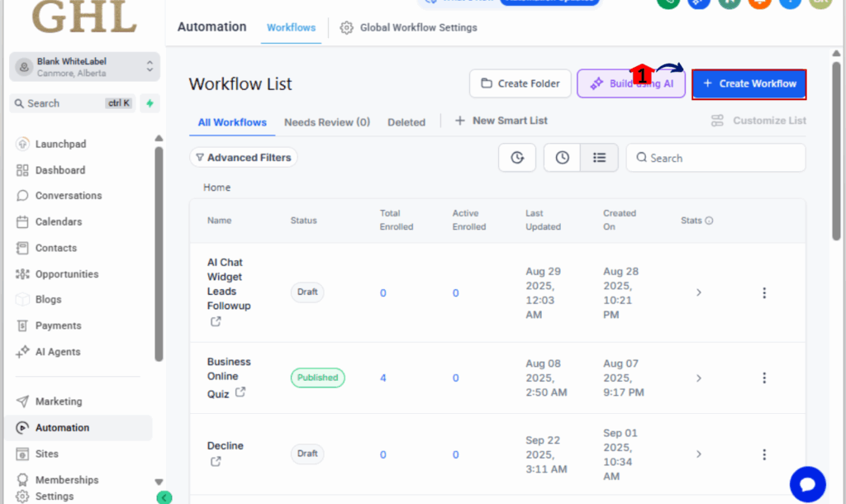
Task: Click the Create Workflow button
Action: click(749, 83)
